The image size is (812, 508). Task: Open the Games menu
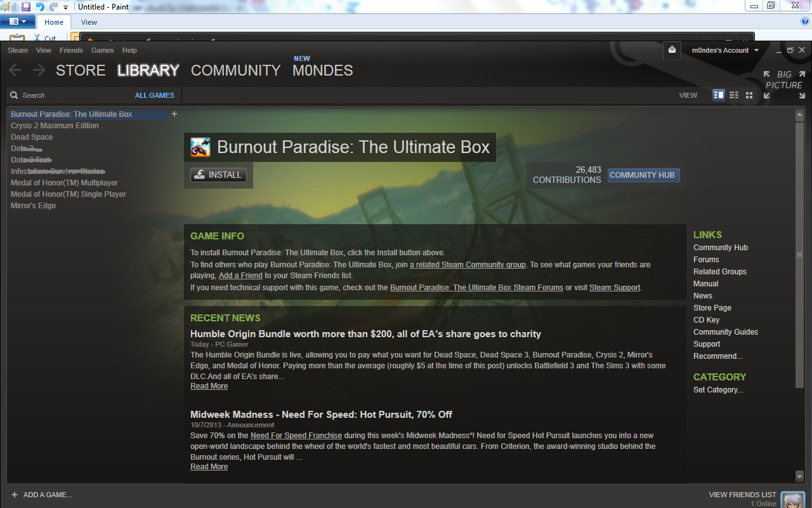103,50
